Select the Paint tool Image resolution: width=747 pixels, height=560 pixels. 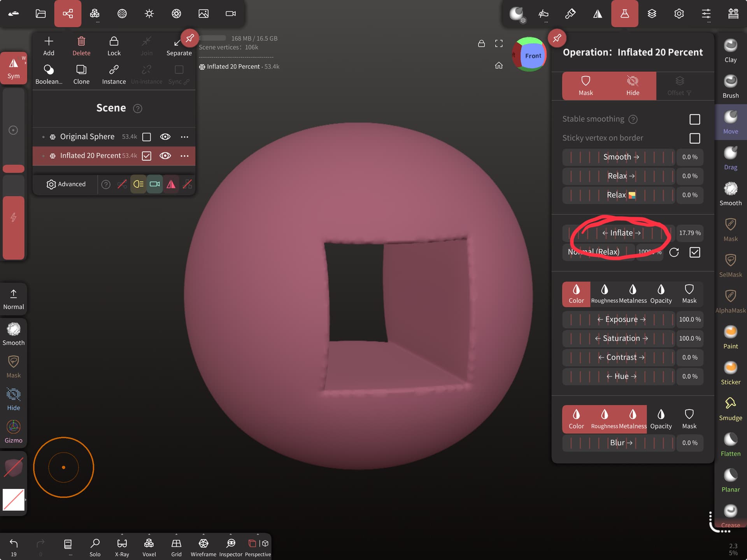(730, 337)
